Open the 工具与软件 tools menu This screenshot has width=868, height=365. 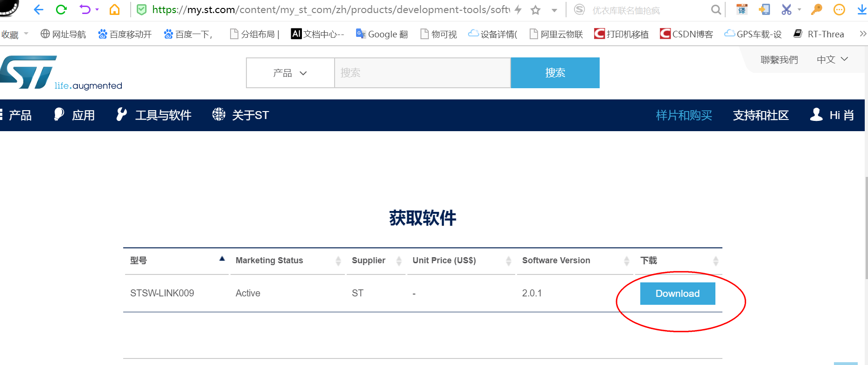154,115
